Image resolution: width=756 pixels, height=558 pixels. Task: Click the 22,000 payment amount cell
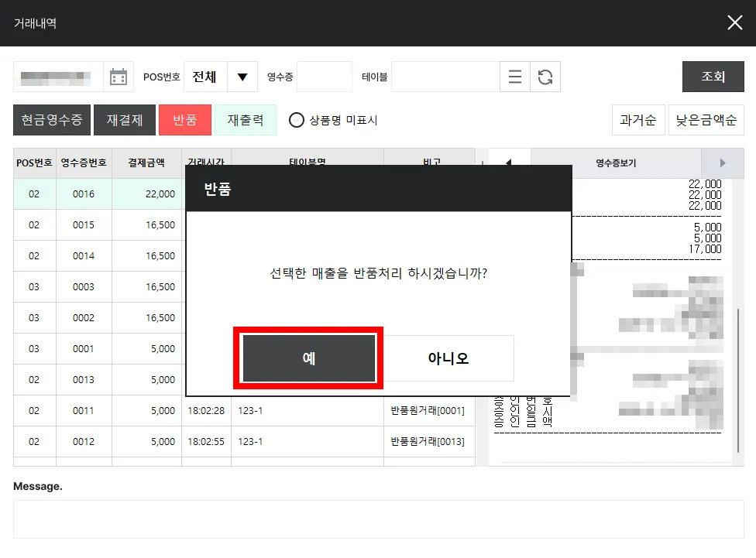(146, 193)
